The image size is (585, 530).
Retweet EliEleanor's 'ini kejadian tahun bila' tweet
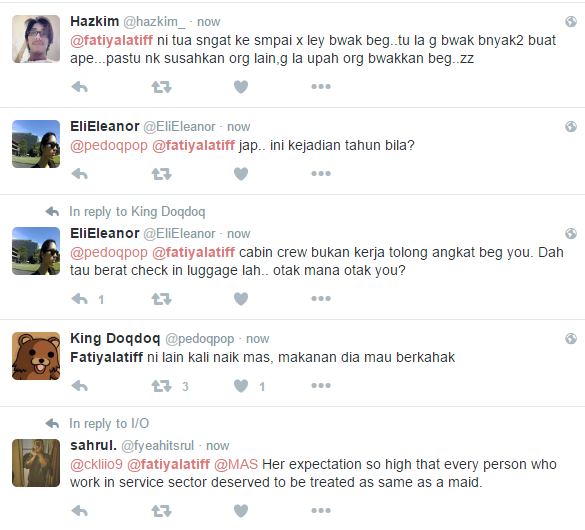[x=162, y=174]
